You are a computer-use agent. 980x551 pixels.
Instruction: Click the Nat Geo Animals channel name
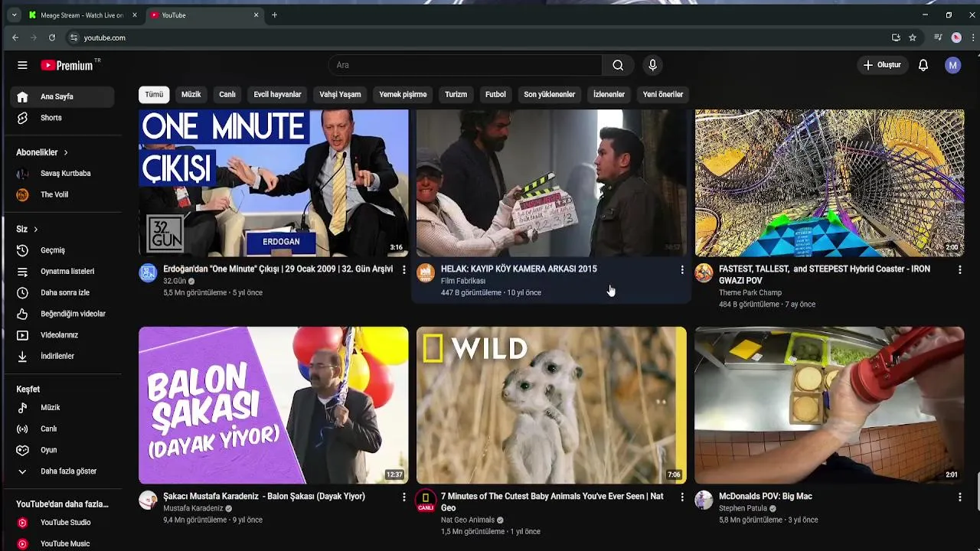(468, 520)
